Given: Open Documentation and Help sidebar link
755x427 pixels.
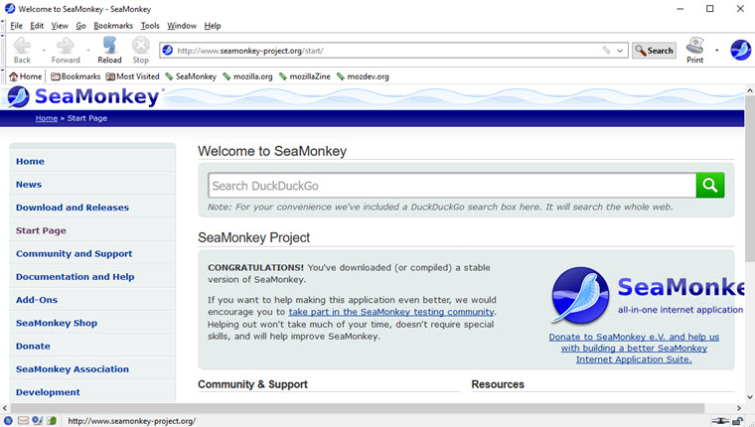Looking at the screenshot, I should tap(75, 277).
